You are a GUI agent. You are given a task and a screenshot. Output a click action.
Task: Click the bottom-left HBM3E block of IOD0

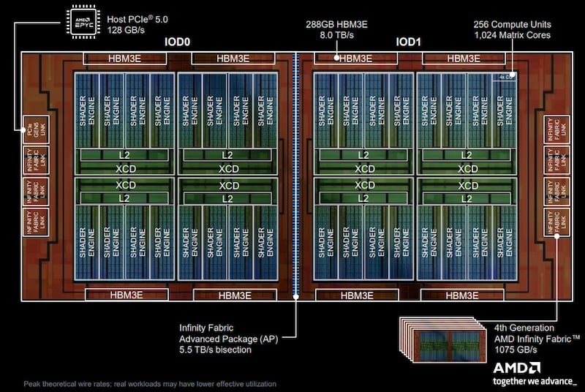tap(127, 295)
